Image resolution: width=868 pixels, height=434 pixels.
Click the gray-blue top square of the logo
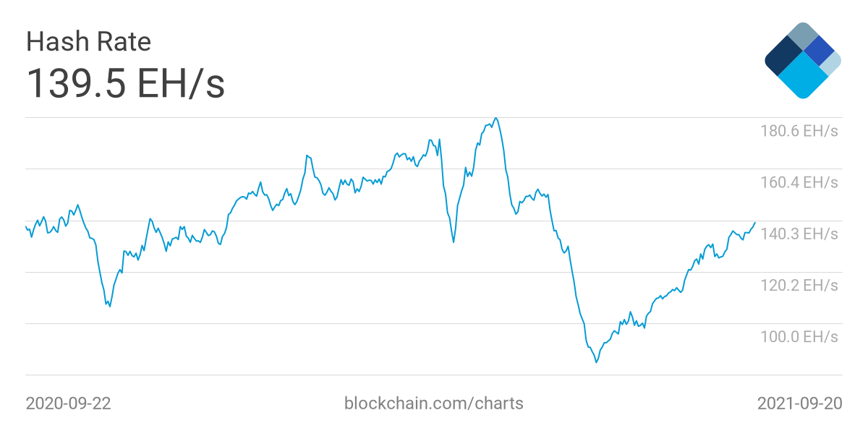coord(802,35)
